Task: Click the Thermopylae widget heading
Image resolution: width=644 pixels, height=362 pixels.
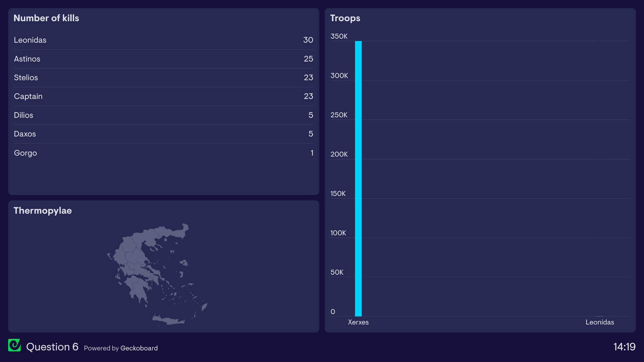Action: pos(43,210)
